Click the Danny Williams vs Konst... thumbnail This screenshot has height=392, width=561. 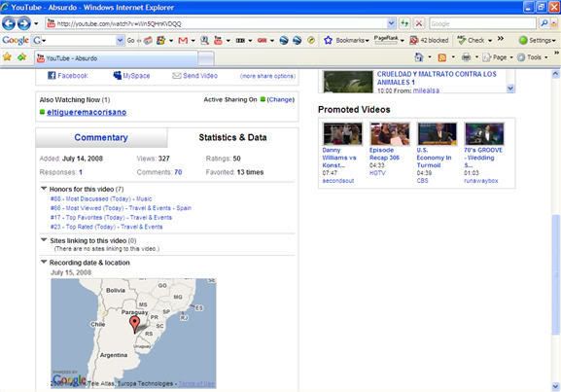point(343,134)
